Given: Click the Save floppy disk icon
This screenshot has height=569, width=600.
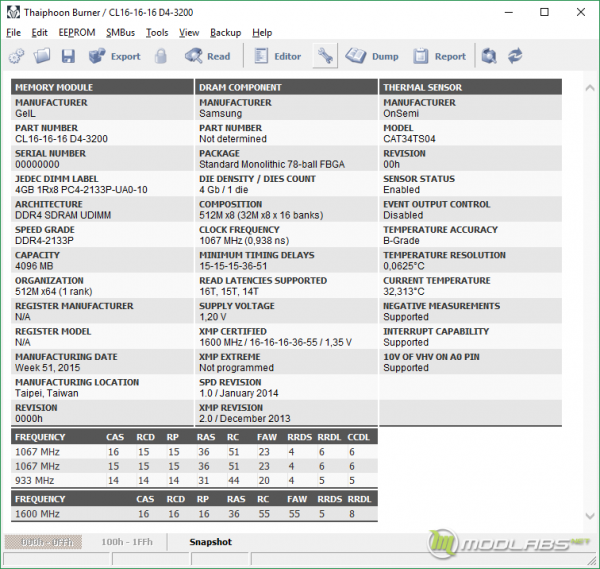Looking at the screenshot, I should point(68,57).
